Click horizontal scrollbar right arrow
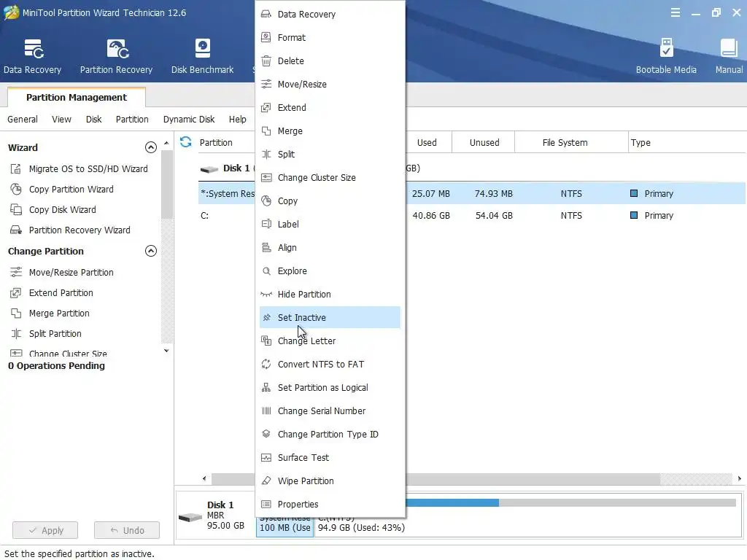The image size is (747, 560). 740,478
